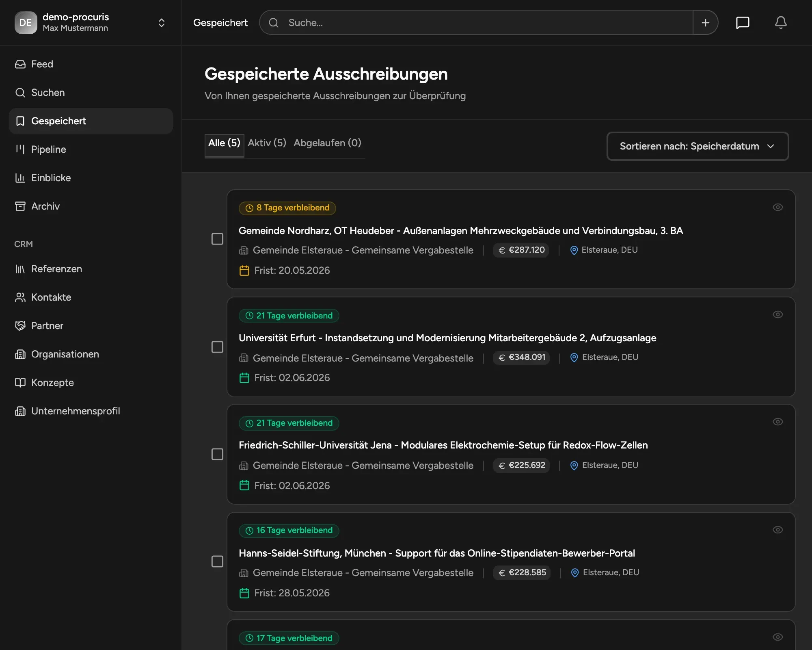
Task: Open the Friedrich-Schiller-Universität Jena Redox-Flow-Zellen title
Action: coord(443,445)
